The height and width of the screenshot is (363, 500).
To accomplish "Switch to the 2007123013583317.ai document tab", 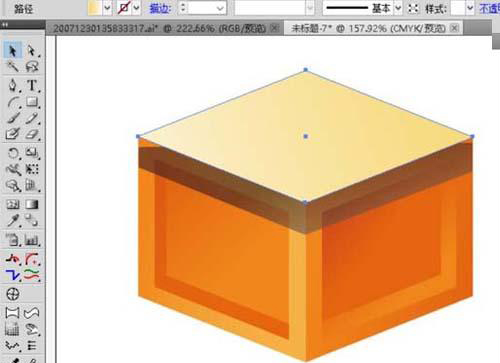I will (x=159, y=28).
